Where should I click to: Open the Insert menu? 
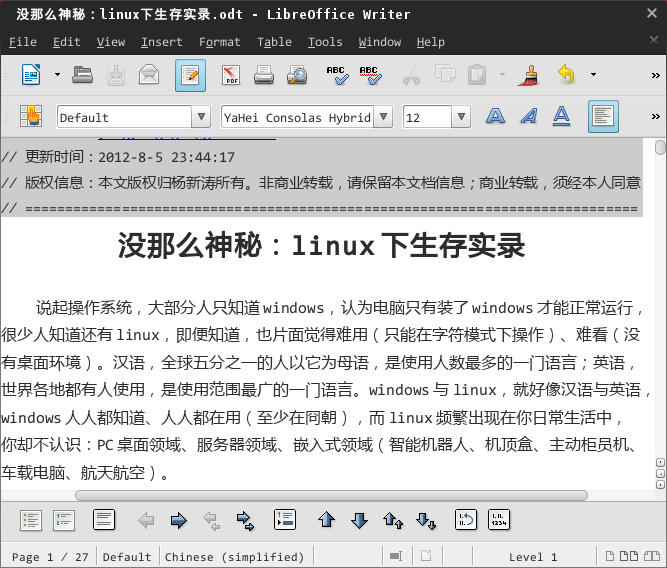pos(162,42)
